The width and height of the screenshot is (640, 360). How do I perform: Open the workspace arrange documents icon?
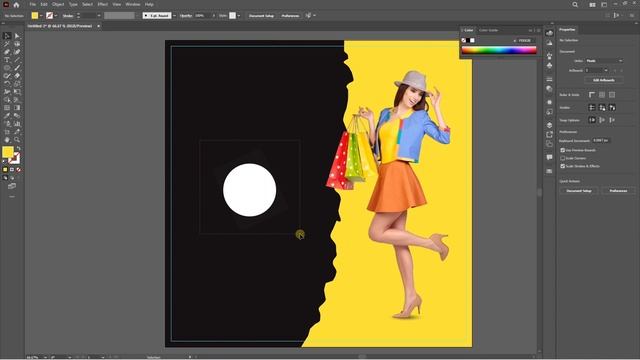[x=592, y=4]
